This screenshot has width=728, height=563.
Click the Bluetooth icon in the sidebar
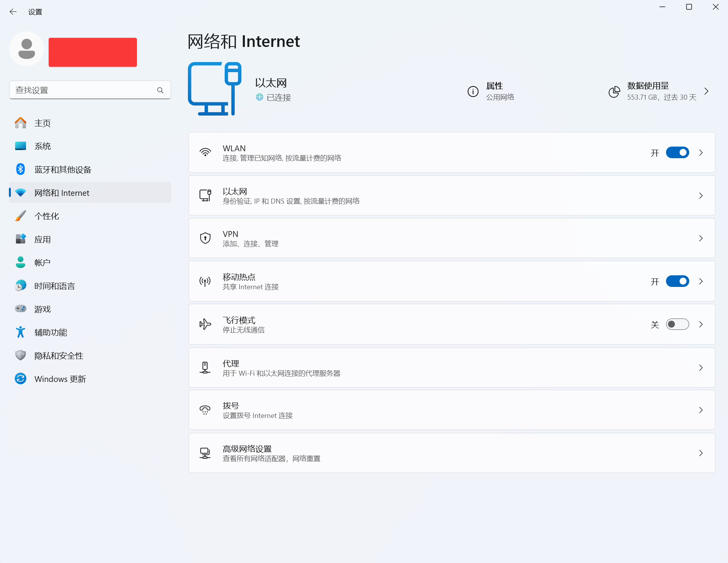(21, 169)
